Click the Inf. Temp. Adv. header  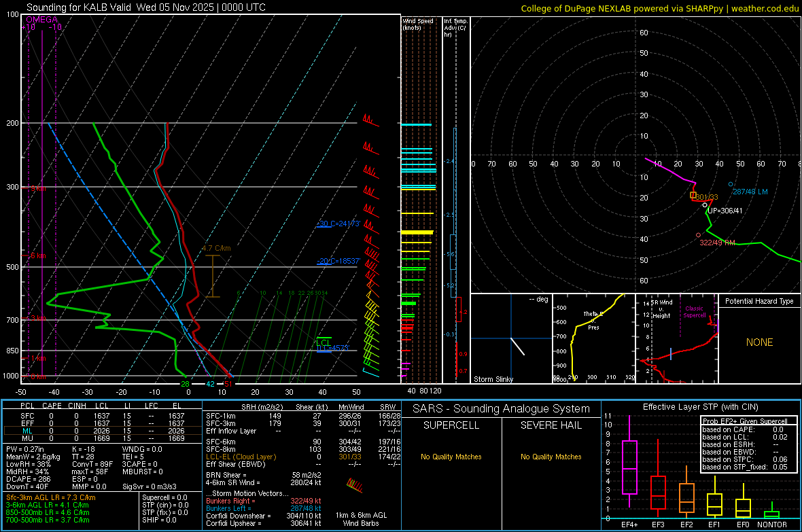pyautogui.click(x=455, y=28)
